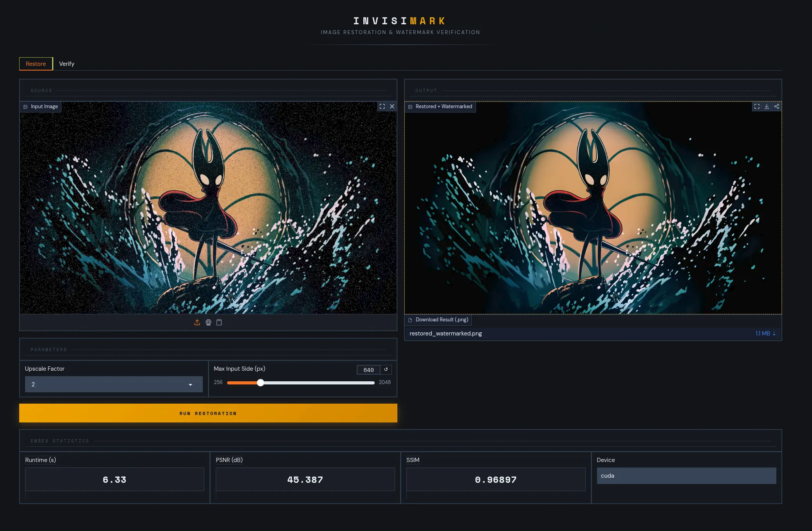Click the Runtime (s) value field
Screen dimensions: 812x531
click(x=115, y=480)
